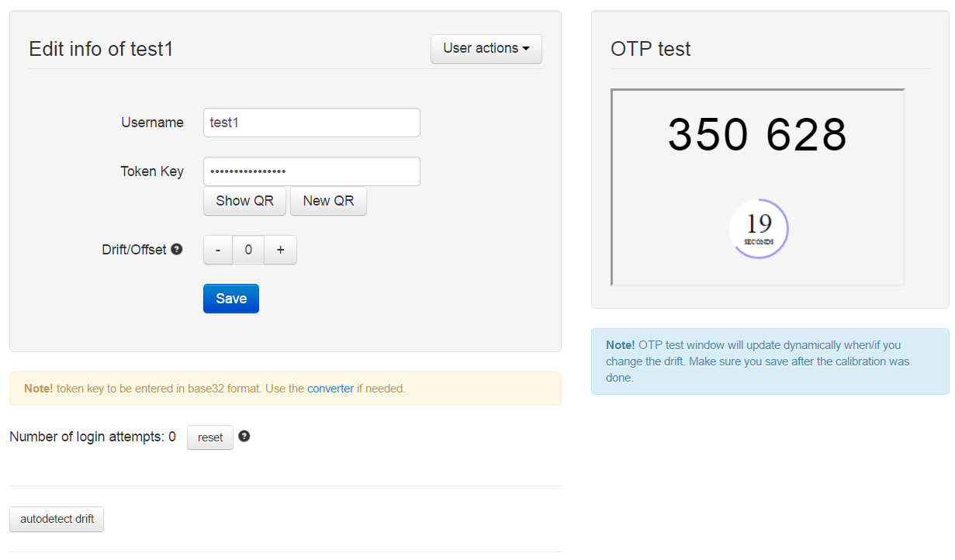Screen dimensions: 955x560
Task: Open the base32 converter link
Action: pyautogui.click(x=330, y=389)
